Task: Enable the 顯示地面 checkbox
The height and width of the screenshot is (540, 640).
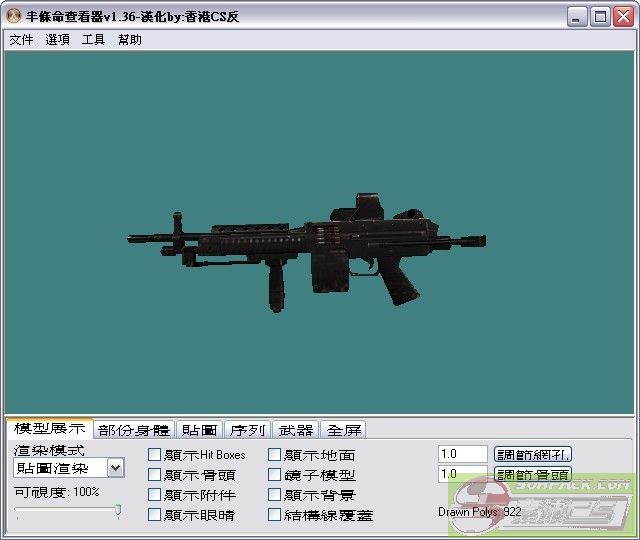Action: click(x=275, y=455)
